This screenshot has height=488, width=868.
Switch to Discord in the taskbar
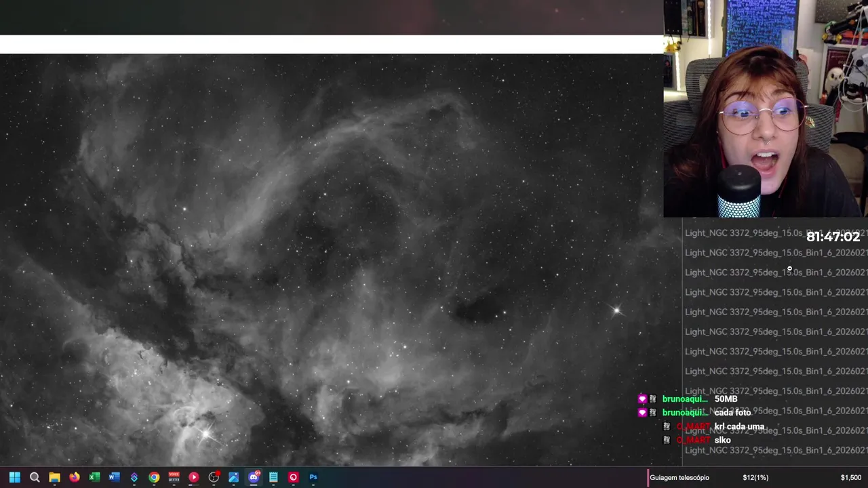[254, 477]
